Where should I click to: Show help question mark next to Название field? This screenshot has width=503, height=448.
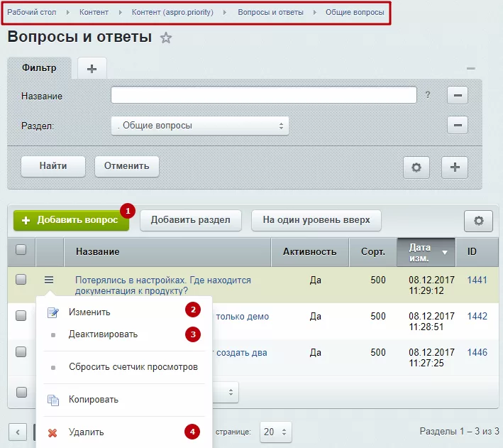tap(428, 95)
